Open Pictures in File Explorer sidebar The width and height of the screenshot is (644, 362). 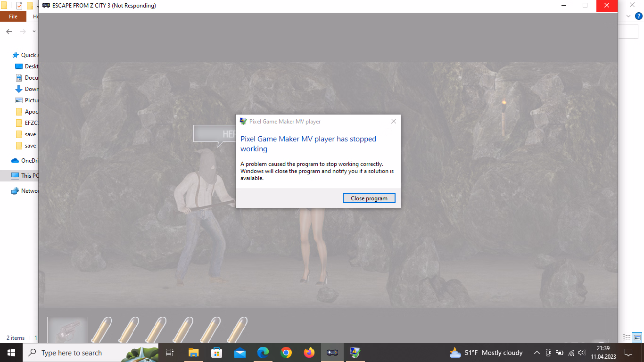pyautogui.click(x=27, y=100)
